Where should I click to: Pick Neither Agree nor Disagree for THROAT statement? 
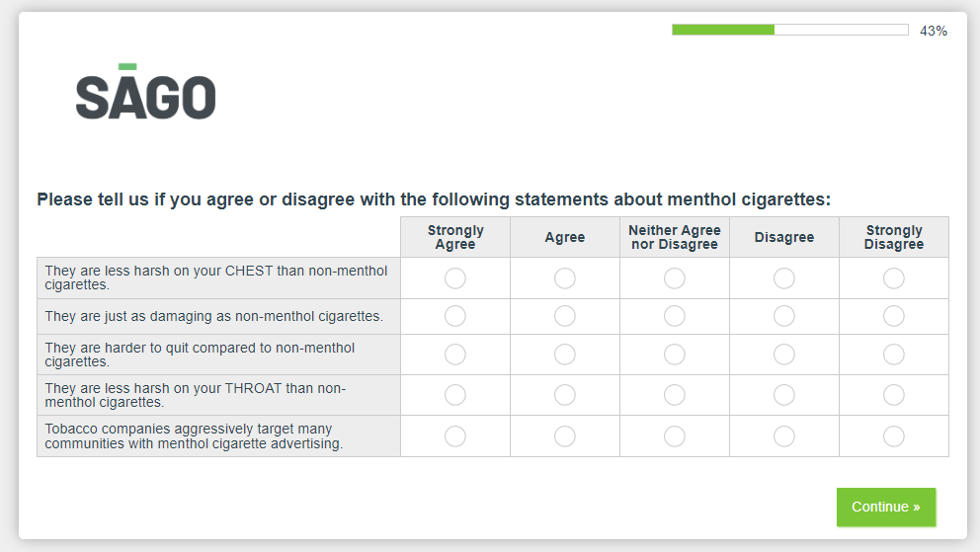click(x=675, y=395)
